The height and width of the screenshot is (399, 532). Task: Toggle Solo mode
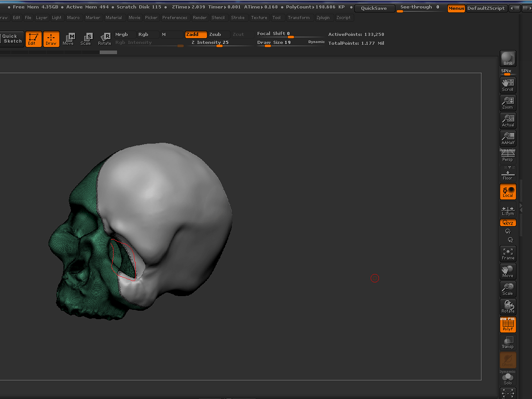[x=508, y=378]
